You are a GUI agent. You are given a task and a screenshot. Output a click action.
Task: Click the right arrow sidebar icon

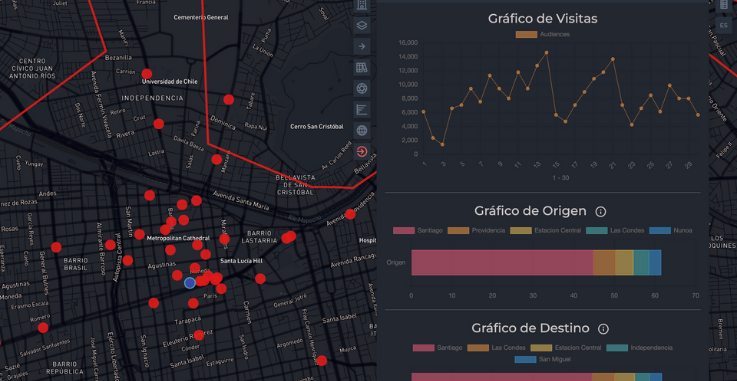click(361, 46)
